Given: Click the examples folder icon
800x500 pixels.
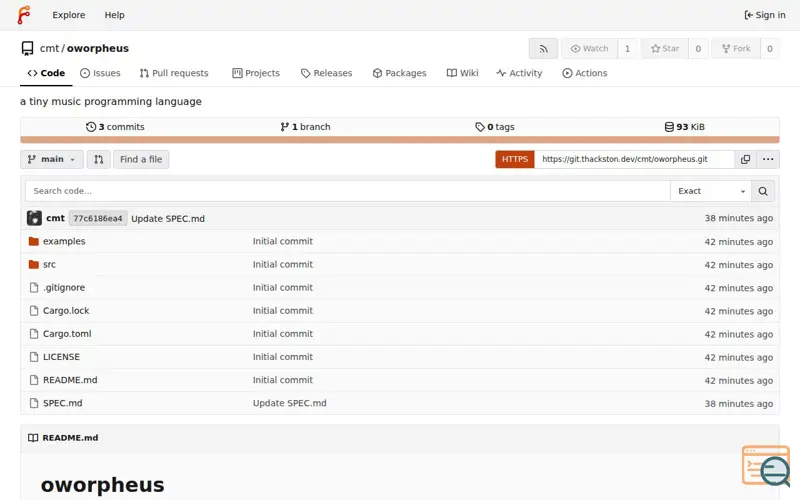Looking at the screenshot, I should [x=34, y=241].
